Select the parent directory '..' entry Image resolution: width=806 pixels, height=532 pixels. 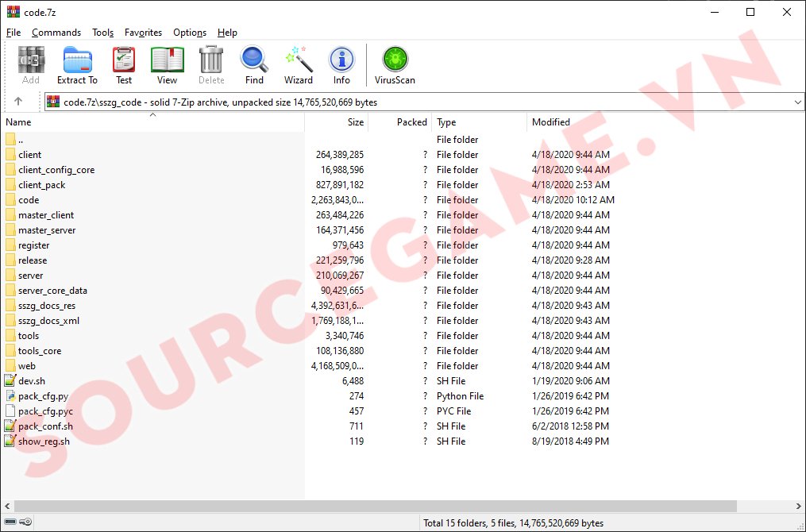click(21, 140)
